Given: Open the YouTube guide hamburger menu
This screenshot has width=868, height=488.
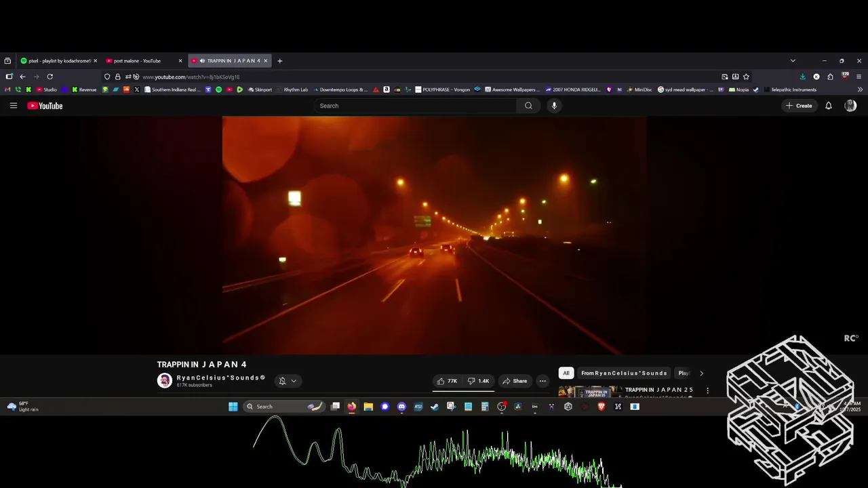Looking at the screenshot, I should click(14, 106).
